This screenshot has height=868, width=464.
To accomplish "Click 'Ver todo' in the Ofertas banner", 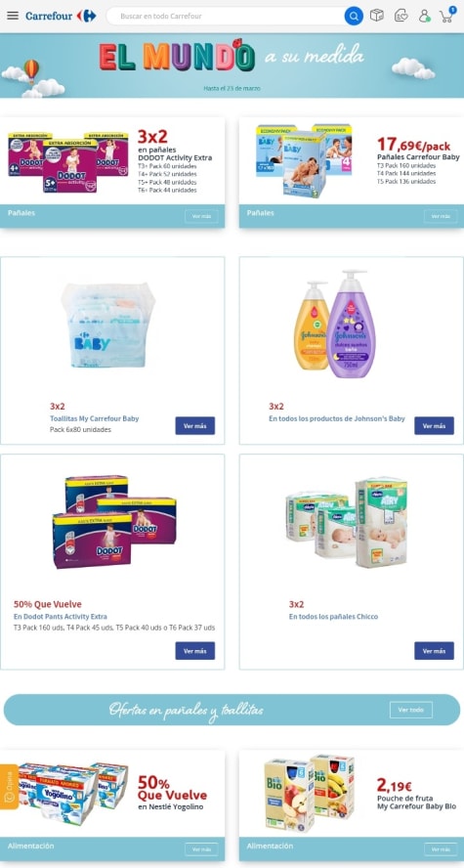I will (411, 710).
